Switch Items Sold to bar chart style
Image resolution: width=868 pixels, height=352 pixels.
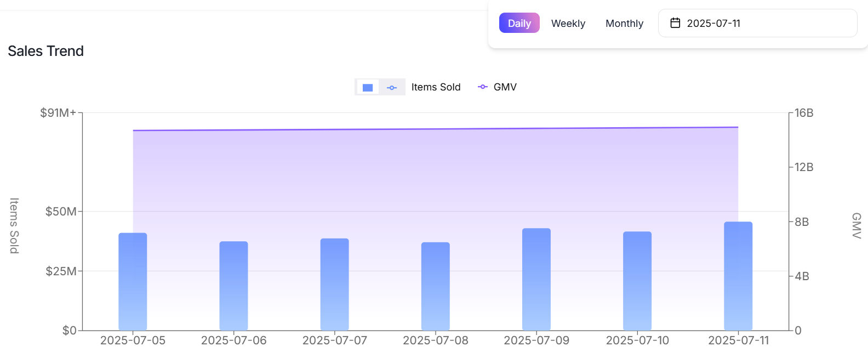[x=368, y=87]
